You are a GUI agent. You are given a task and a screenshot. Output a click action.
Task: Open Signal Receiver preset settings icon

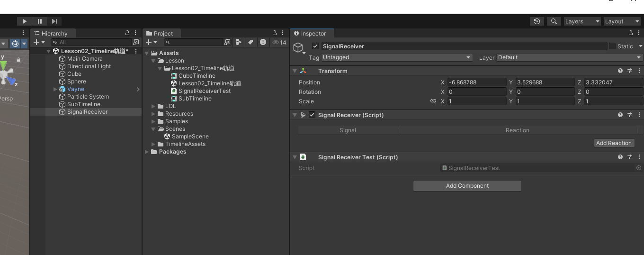[x=630, y=115]
